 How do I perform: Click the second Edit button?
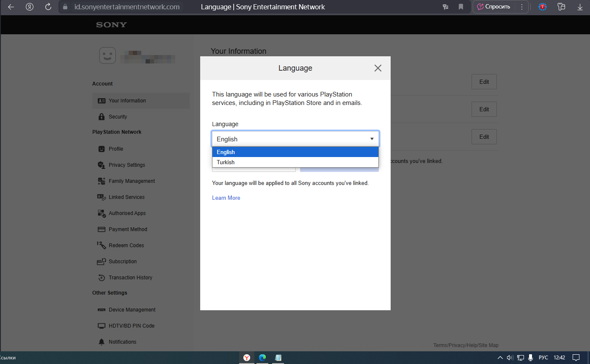(x=484, y=109)
